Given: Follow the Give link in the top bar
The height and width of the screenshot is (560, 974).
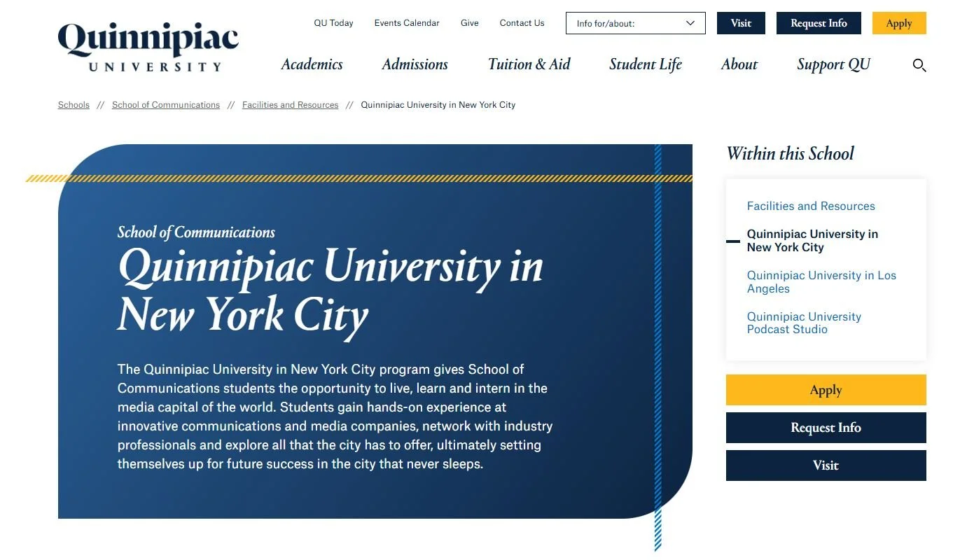Looking at the screenshot, I should coord(470,23).
